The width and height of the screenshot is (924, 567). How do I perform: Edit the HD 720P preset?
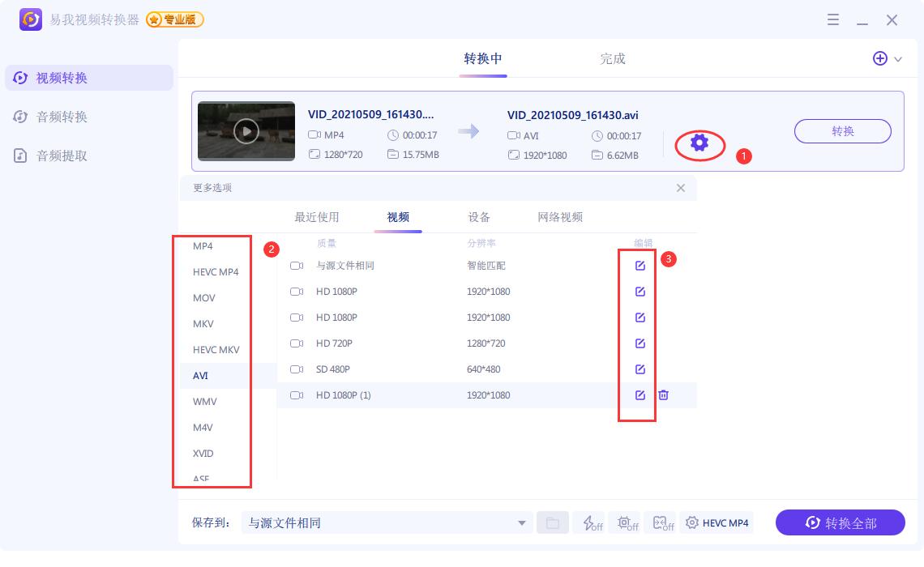pyautogui.click(x=640, y=343)
